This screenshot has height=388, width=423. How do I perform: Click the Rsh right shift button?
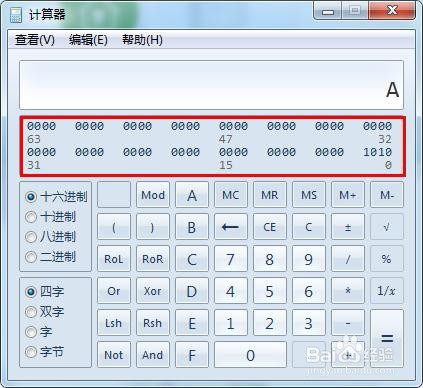[x=153, y=323]
